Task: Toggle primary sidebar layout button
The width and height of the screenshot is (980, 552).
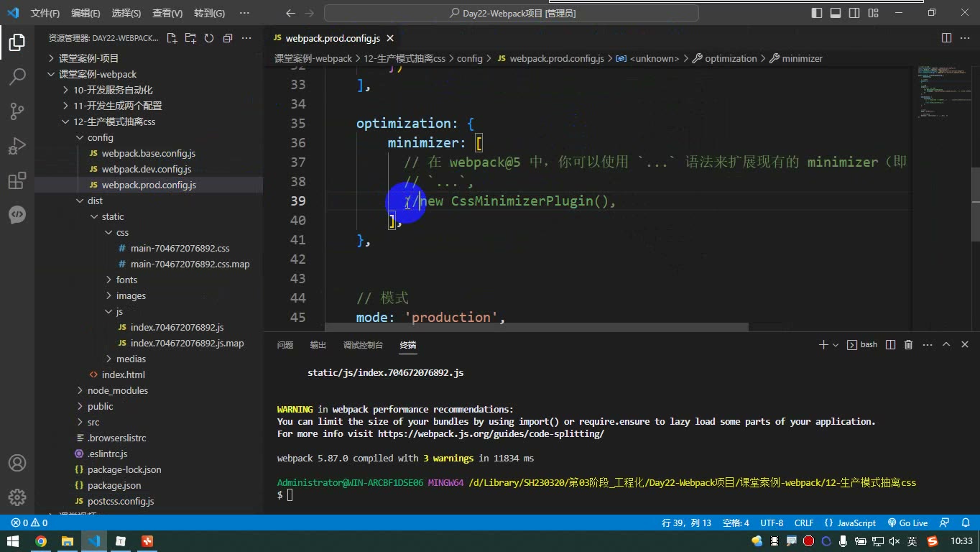Action: point(817,13)
